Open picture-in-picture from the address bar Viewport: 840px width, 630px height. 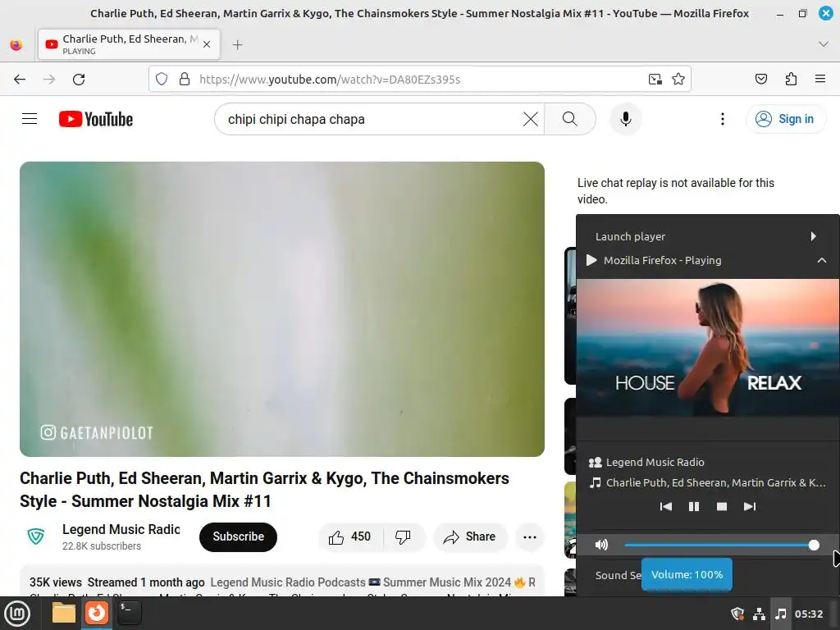pos(655,80)
